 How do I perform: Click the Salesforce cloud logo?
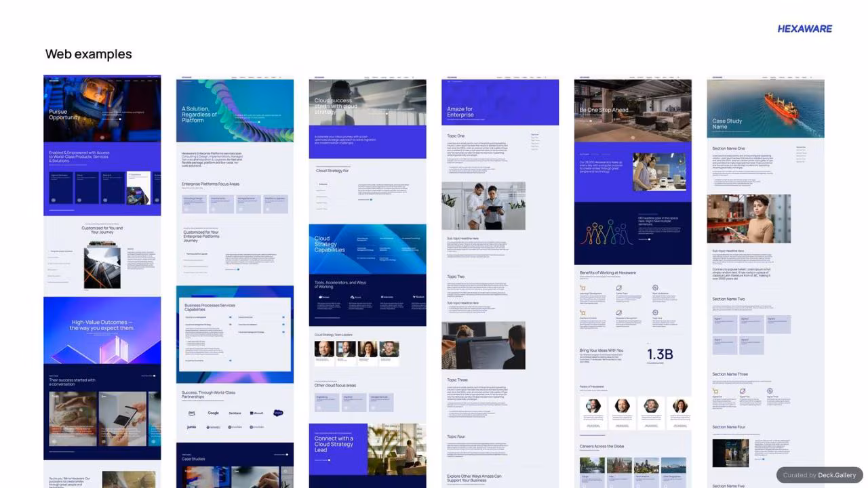[278, 413]
